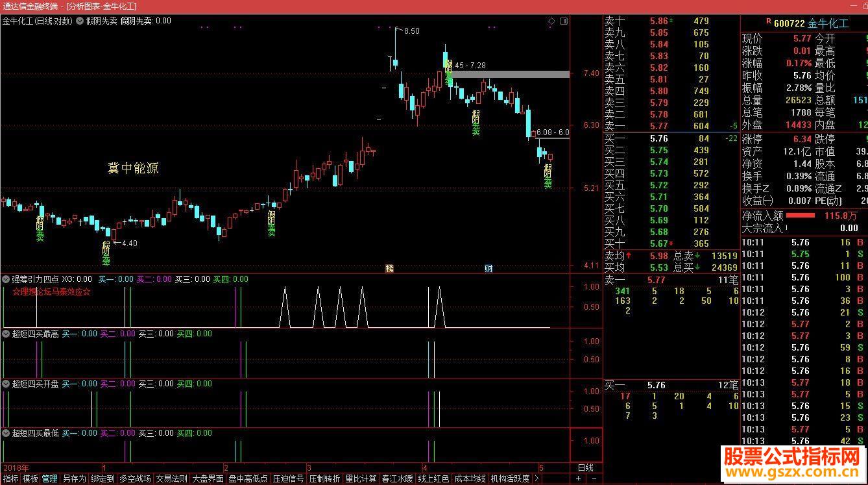Click the diamond icon atop main chart

click(x=551, y=21)
